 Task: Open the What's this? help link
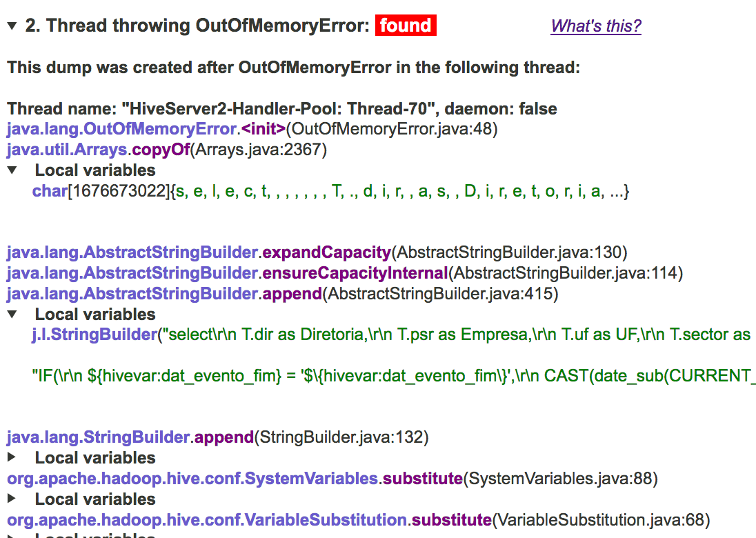[595, 26]
